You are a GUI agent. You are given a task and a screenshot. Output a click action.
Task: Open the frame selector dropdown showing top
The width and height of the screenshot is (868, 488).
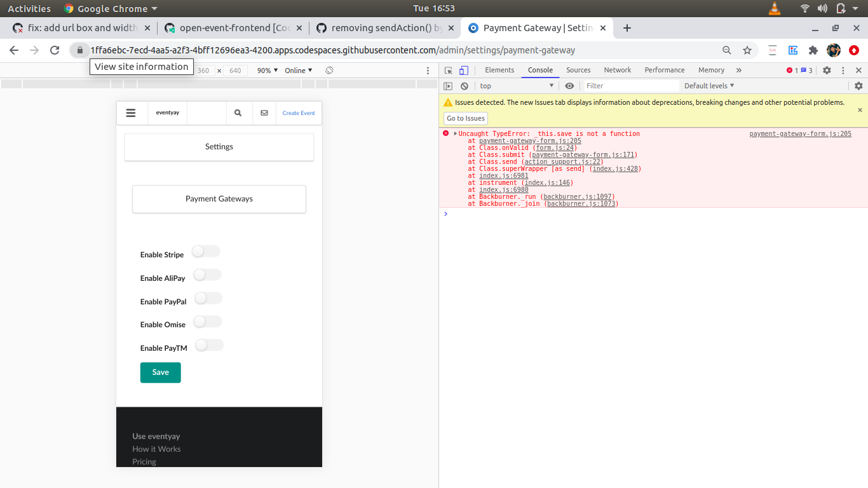point(517,85)
